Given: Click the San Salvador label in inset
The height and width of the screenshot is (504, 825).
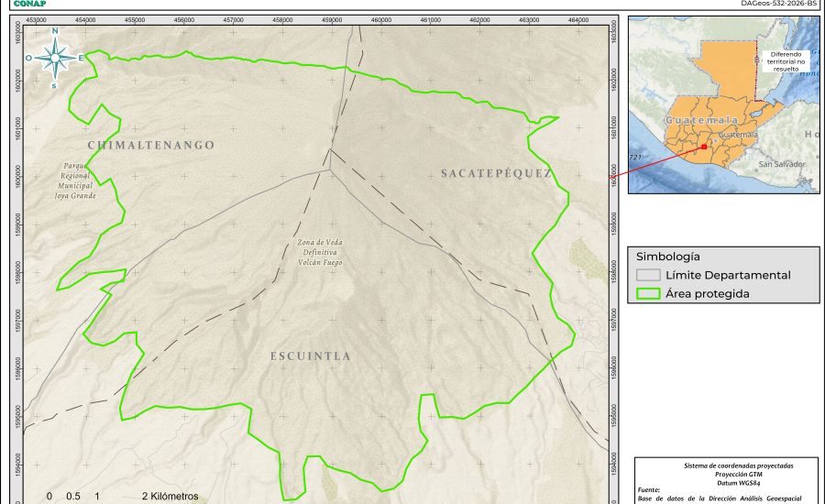Looking at the screenshot, I should [x=782, y=164].
